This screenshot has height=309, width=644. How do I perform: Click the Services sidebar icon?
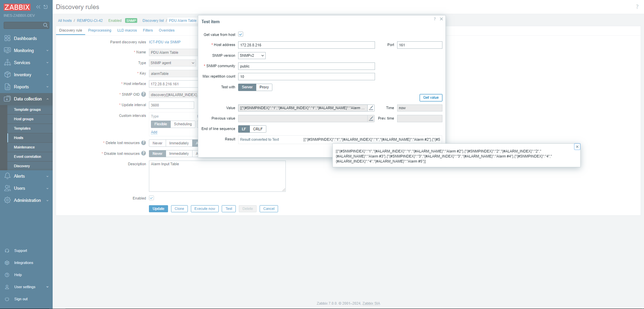(x=7, y=62)
